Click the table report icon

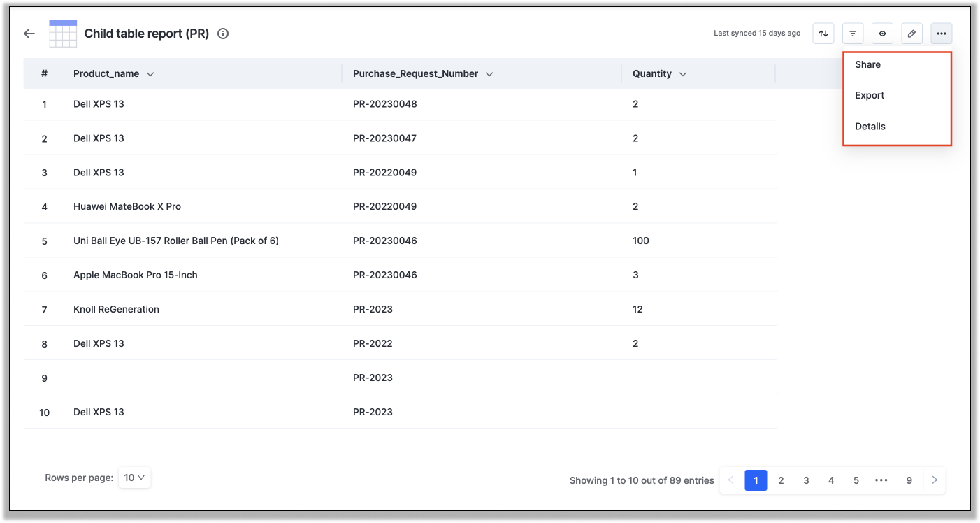click(x=63, y=34)
